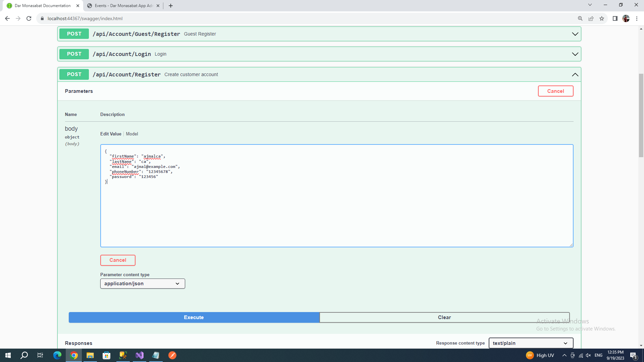The image size is (644, 362).
Task: Switch to the Model tab
Action: tap(132, 134)
